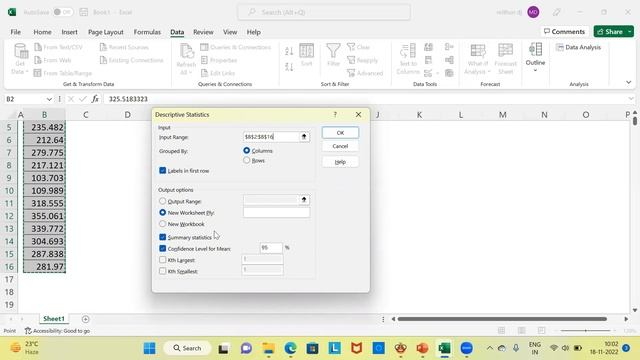Open the Windows Start menu
Image resolution: width=640 pixels, height=360 pixels.
(x=149, y=348)
